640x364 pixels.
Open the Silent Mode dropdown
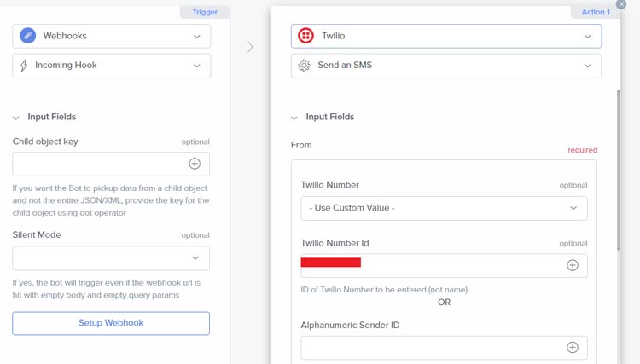click(111, 258)
